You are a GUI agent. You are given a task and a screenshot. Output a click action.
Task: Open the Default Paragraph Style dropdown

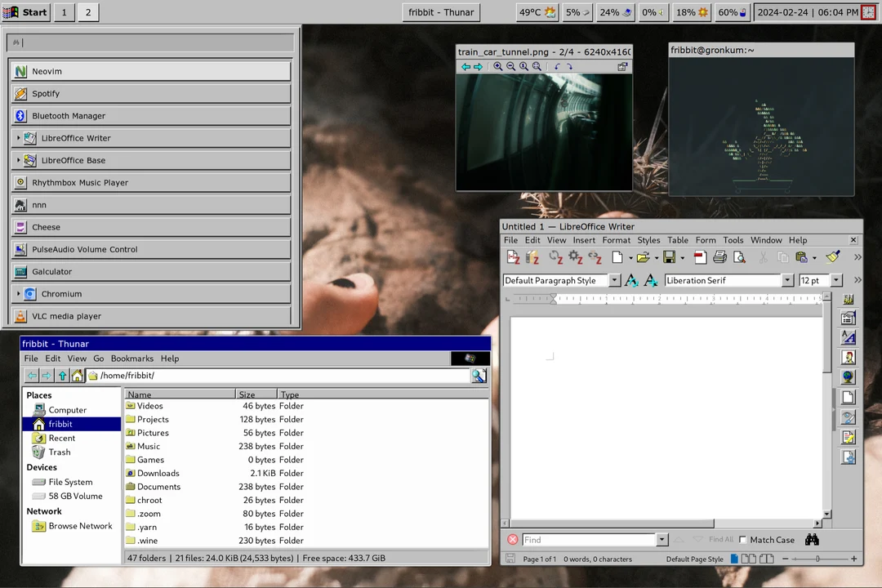coord(614,280)
